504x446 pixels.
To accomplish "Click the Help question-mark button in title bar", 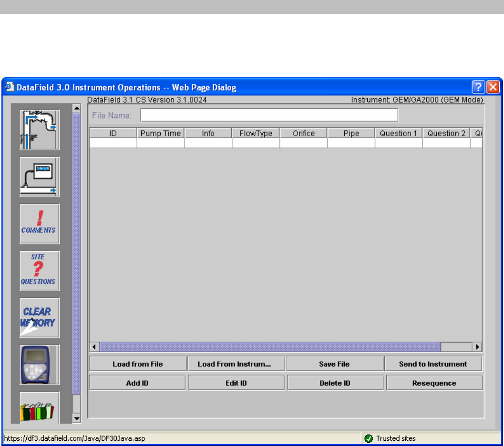I will click(x=478, y=87).
